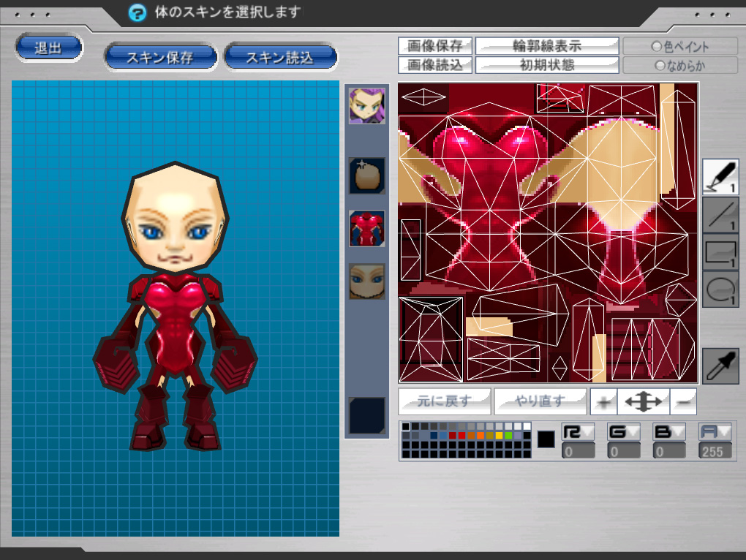Click the やり直す redo button
Image resolution: width=746 pixels, height=560 pixels.
[540, 401]
